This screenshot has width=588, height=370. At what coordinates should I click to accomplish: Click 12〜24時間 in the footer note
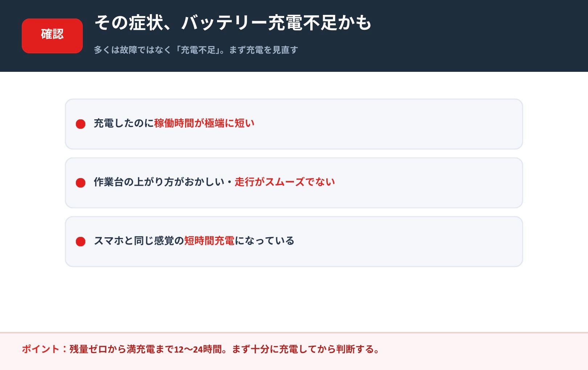point(198,349)
